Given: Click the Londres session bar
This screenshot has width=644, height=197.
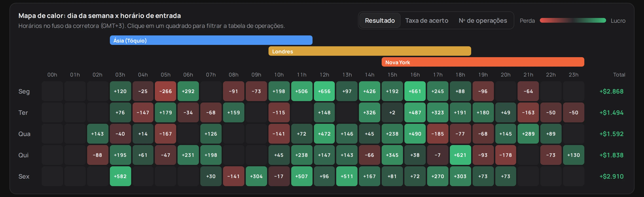Looking at the screenshot, I should tap(370, 51).
